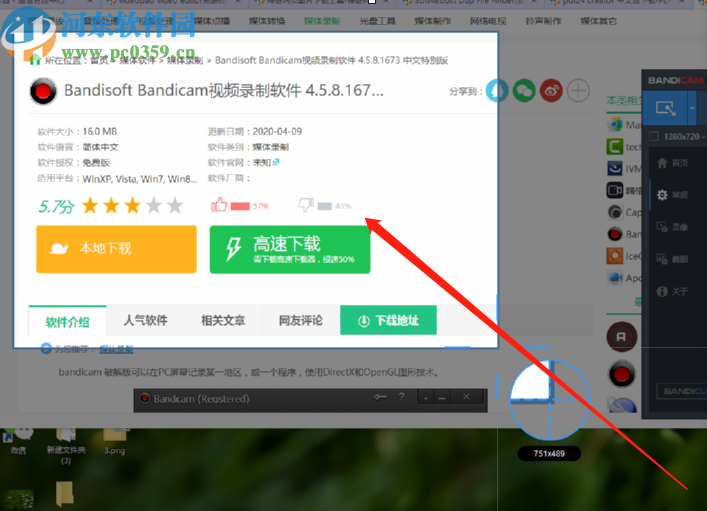Click 媒体录制 in the breadcrumb path
707x511 pixels.
coord(185,60)
